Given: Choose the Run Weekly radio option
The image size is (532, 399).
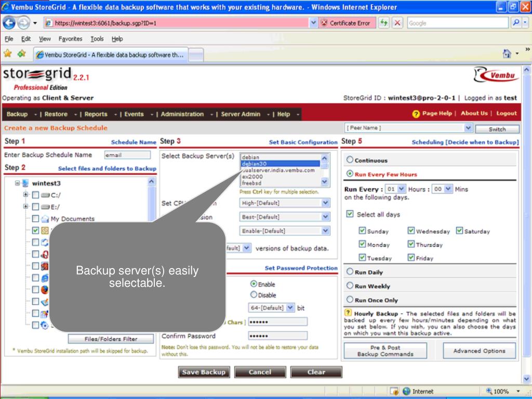Looking at the screenshot, I should pos(350,285).
